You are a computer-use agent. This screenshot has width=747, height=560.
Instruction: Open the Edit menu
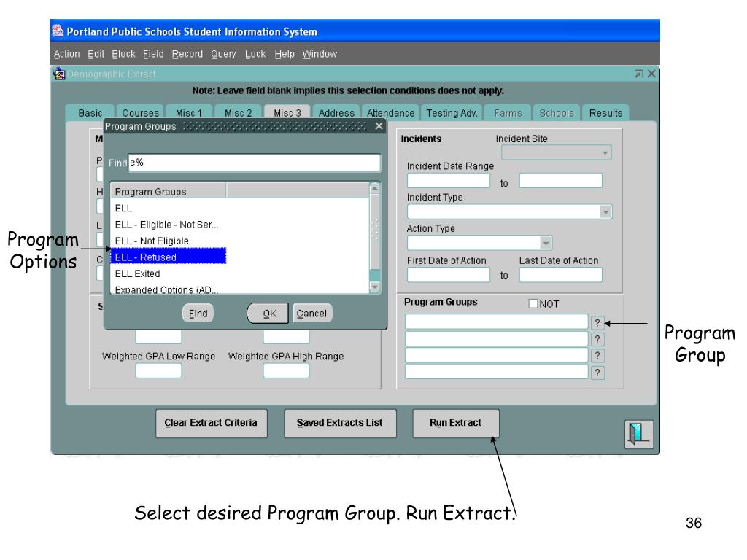pyautogui.click(x=96, y=54)
